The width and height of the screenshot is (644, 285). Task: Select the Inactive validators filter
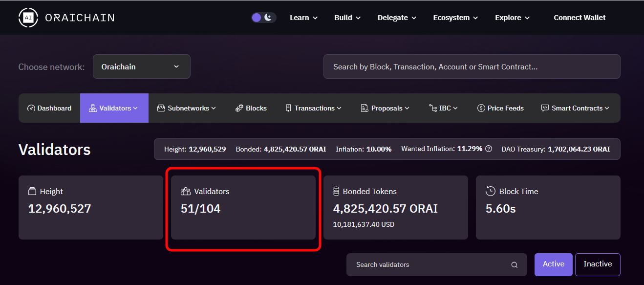point(598,264)
